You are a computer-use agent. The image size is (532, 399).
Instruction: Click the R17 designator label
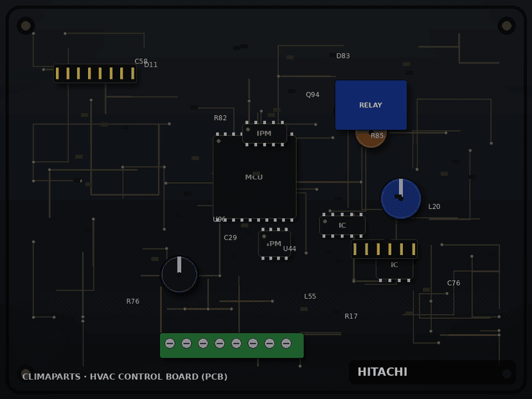[x=351, y=316]
